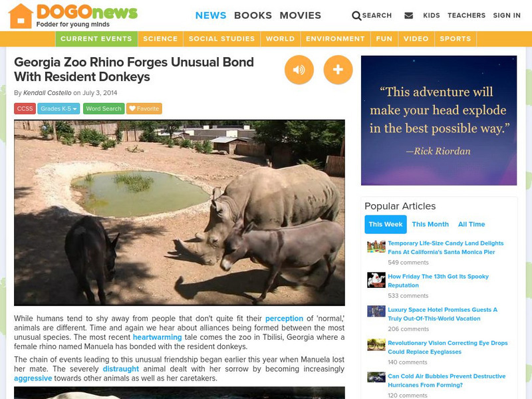Open the Friday the 13th article thumbnail
Image resolution: width=532 pixels, height=399 pixels.
(x=376, y=280)
